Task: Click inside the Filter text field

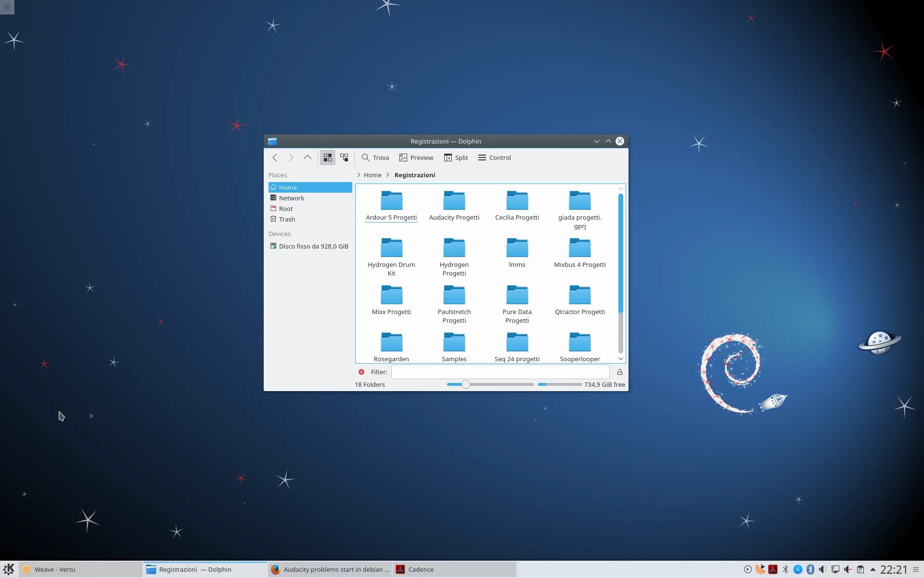Action: pyautogui.click(x=500, y=372)
